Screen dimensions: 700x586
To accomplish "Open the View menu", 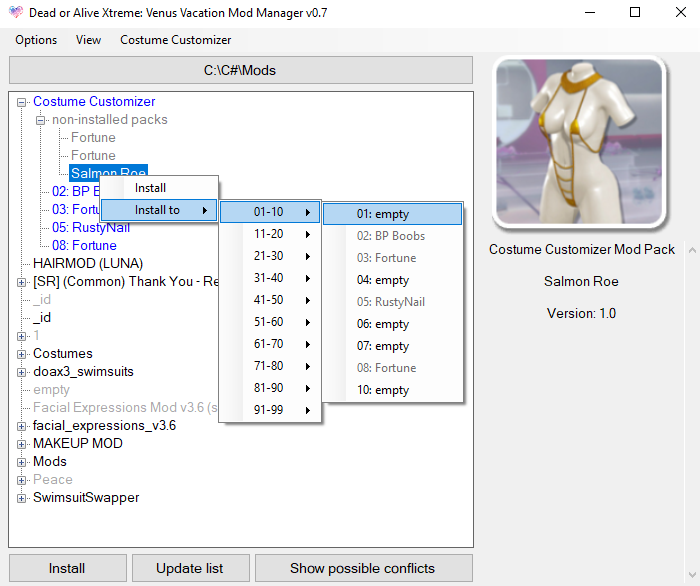I will click(88, 40).
